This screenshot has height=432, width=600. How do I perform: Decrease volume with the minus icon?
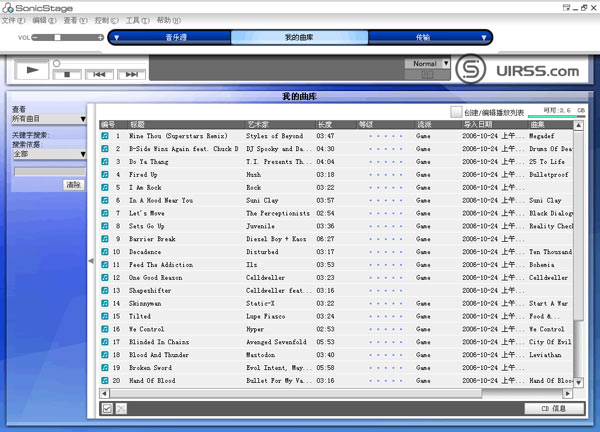click(x=35, y=37)
